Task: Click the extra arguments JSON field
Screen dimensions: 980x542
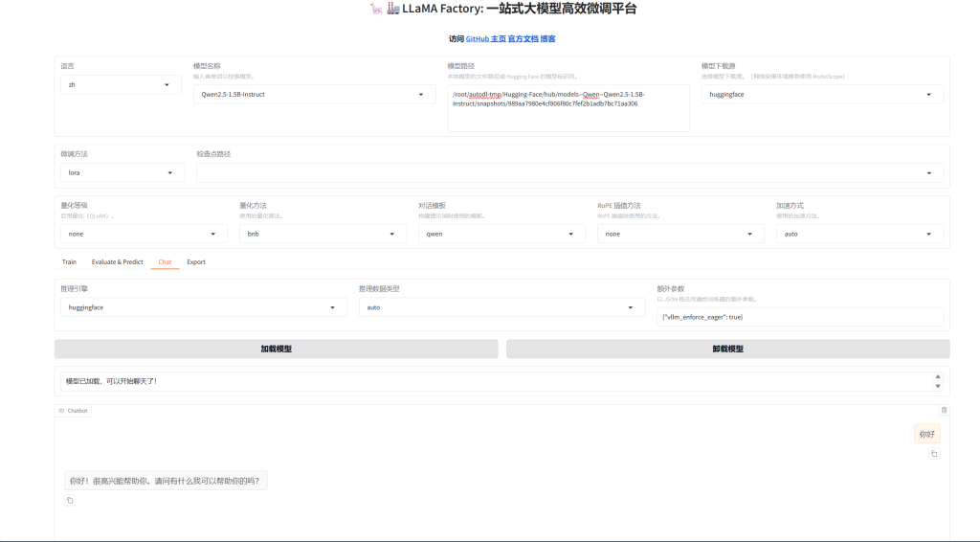Action: (800, 317)
